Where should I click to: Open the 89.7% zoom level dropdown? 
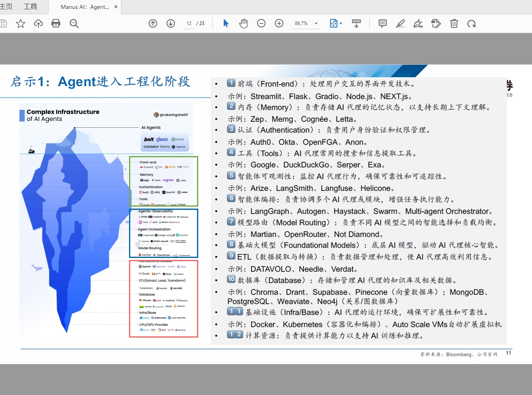(x=316, y=23)
